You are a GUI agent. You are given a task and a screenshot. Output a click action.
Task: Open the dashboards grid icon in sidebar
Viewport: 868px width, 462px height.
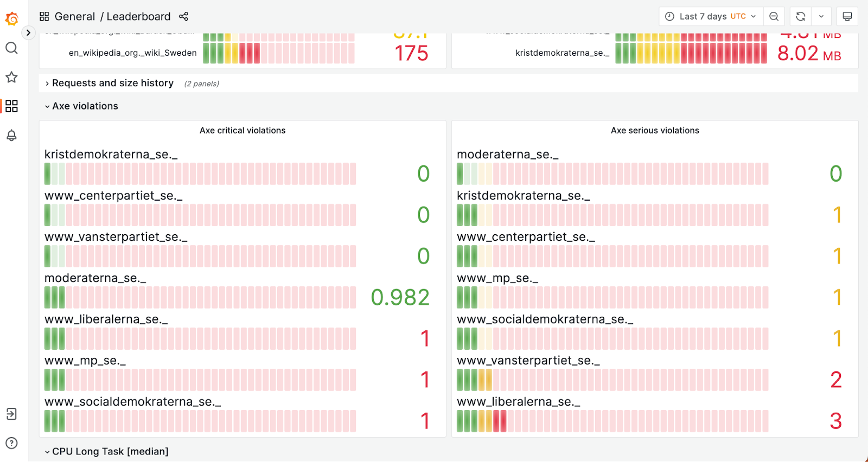[x=11, y=106]
